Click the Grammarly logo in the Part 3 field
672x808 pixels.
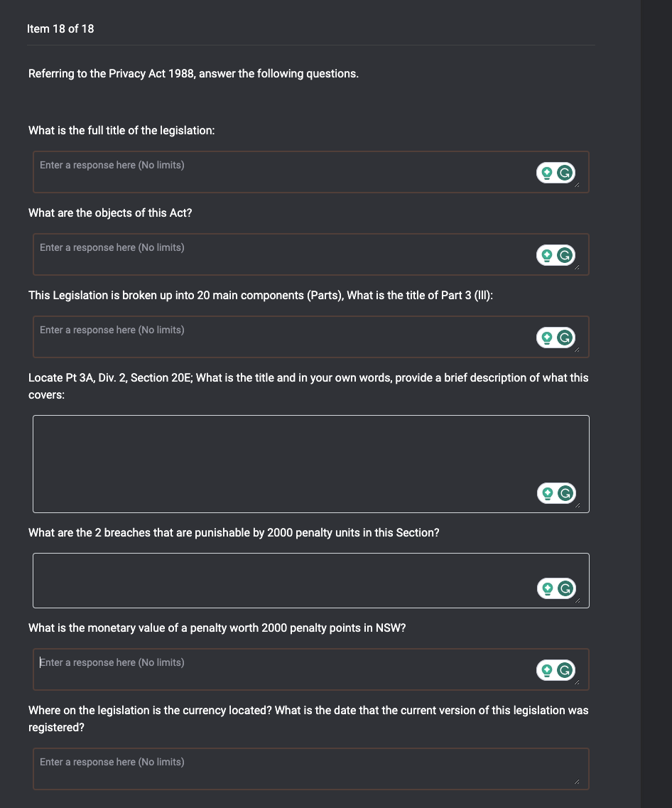pos(565,337)
